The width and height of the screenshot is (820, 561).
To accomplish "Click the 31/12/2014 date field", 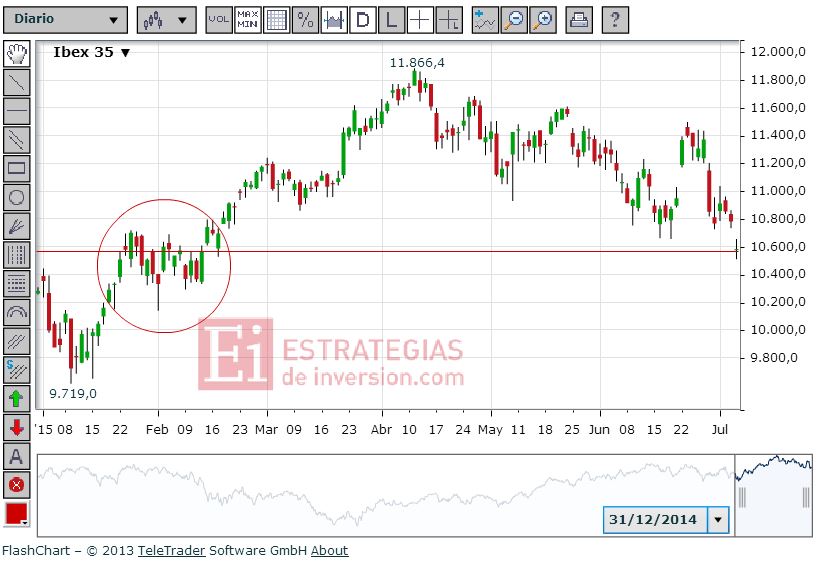I will (655, 520).
